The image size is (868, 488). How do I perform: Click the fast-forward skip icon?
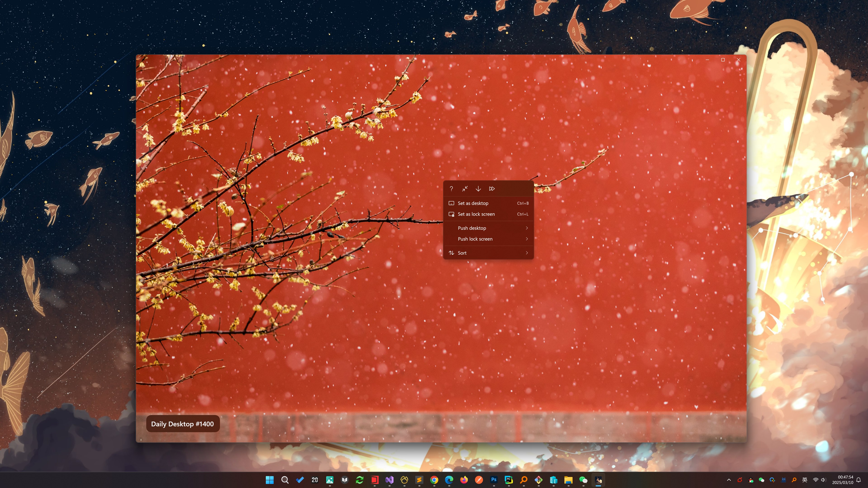[x=492, y=189]
